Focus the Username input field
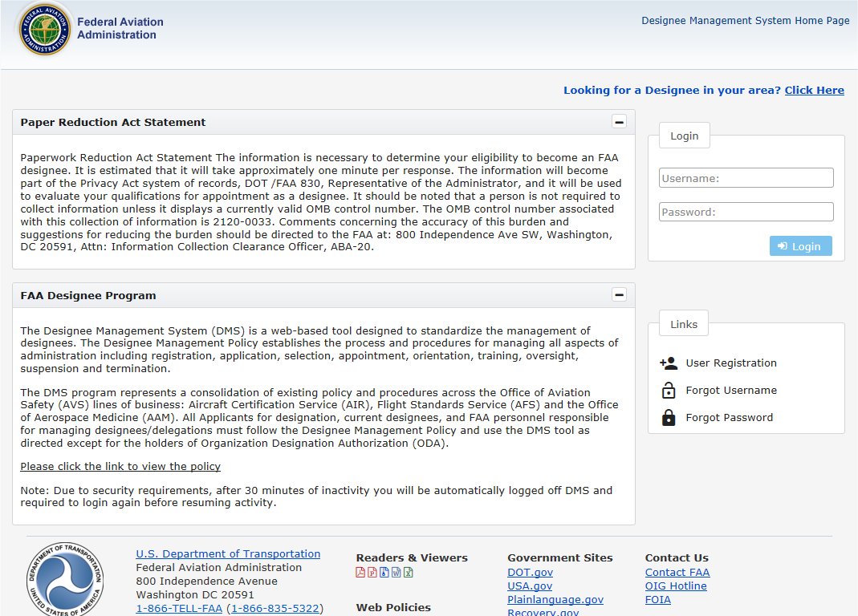Viewport: 858px width, 616px height. point(746,178)
